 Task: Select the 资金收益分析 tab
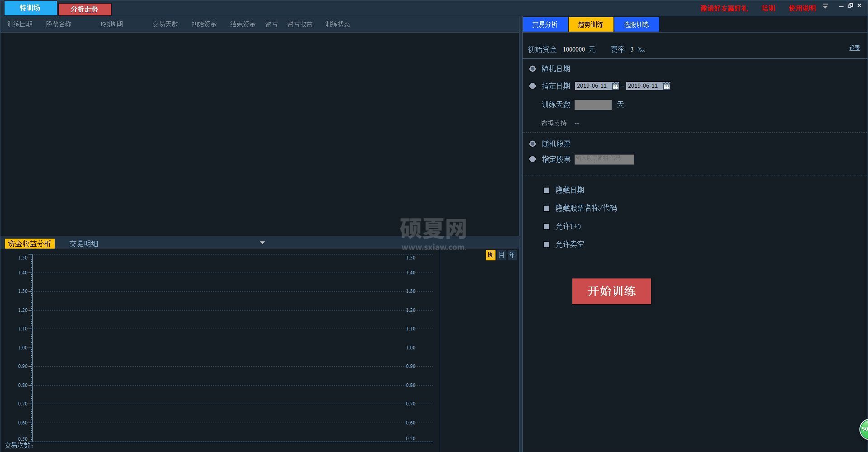[x=30, y=244]
